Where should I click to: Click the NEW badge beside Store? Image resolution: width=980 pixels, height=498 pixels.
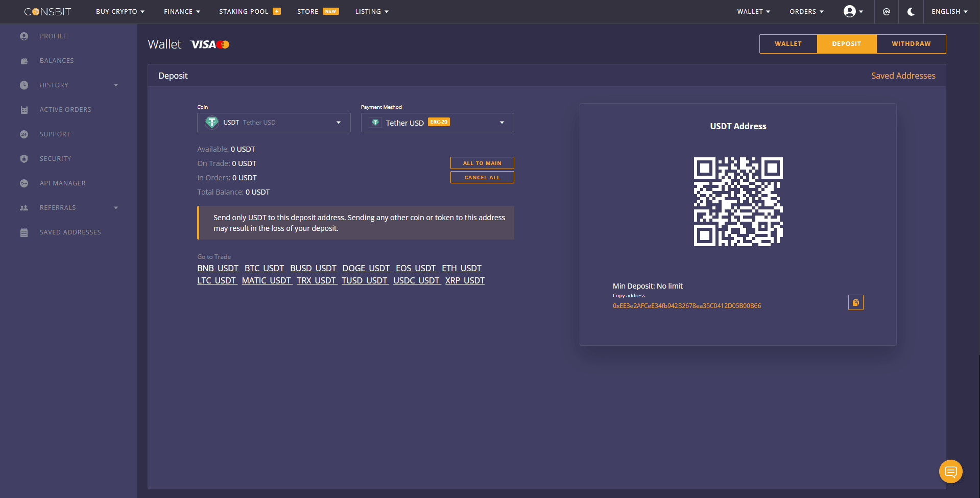(331, 11)
